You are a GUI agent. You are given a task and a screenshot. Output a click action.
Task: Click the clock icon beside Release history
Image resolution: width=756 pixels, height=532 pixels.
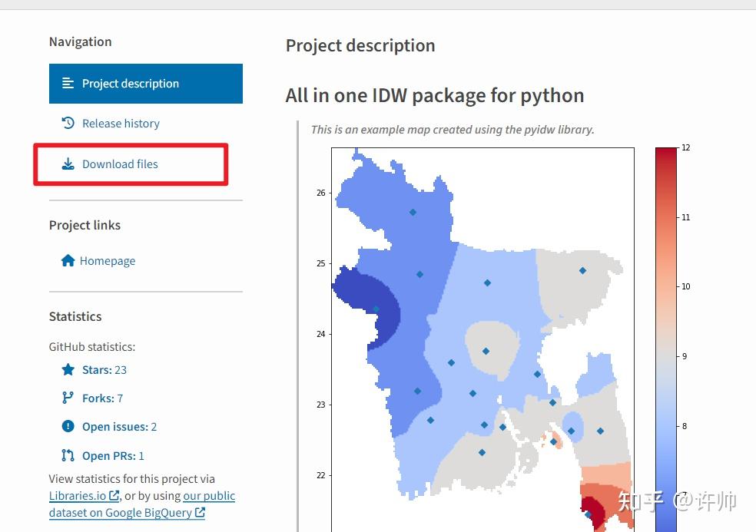(68, 123)
